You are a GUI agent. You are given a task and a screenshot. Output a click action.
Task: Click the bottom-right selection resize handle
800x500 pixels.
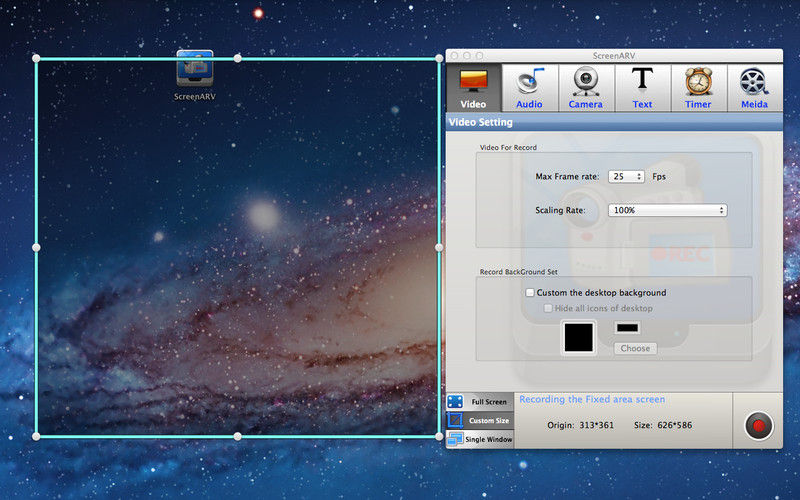438,435
